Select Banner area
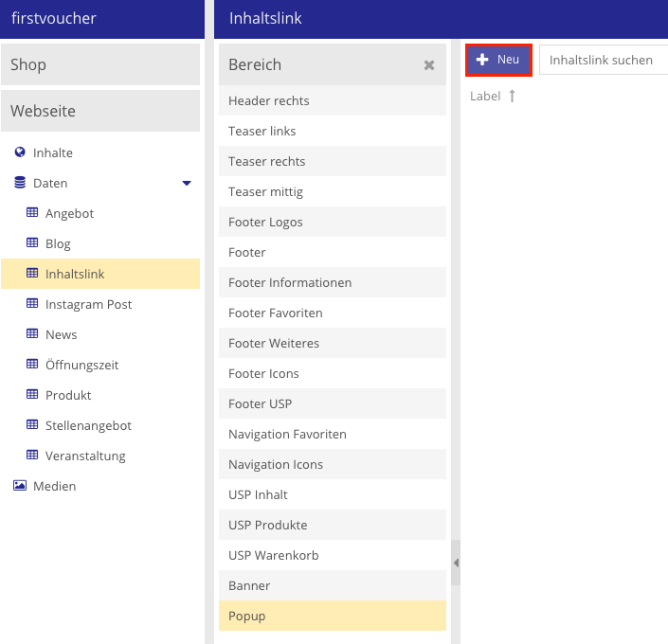The width and height of the screenshot is (668, 644). coord(333,585)
